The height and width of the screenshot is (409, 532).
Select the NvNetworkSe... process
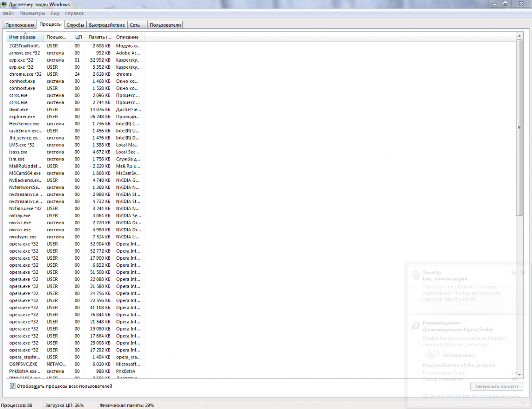(75, 187)
